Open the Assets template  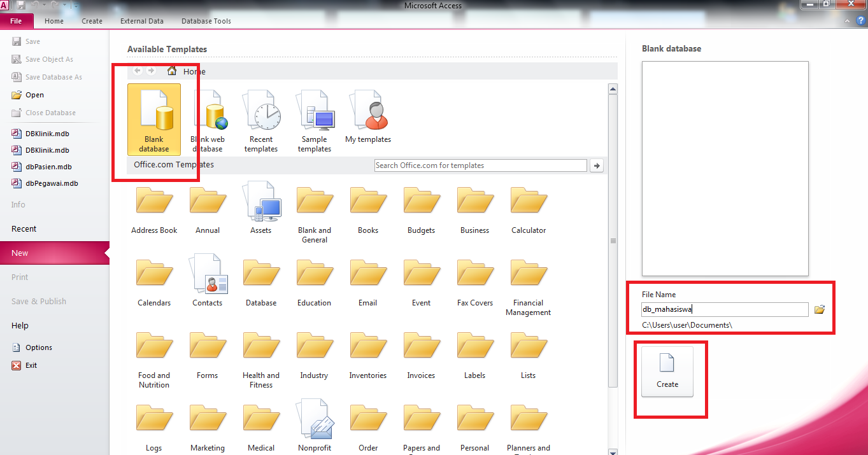[x=261, y=208]
